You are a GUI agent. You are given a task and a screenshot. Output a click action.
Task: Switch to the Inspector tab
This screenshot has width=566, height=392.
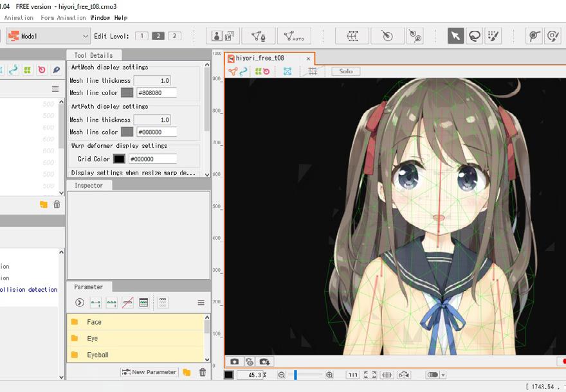[x=89, y=185]
